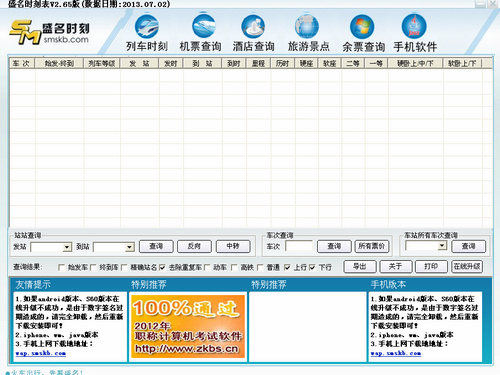Toggle the 终到车 checkbox
The image size is (500, 375).
93,267
